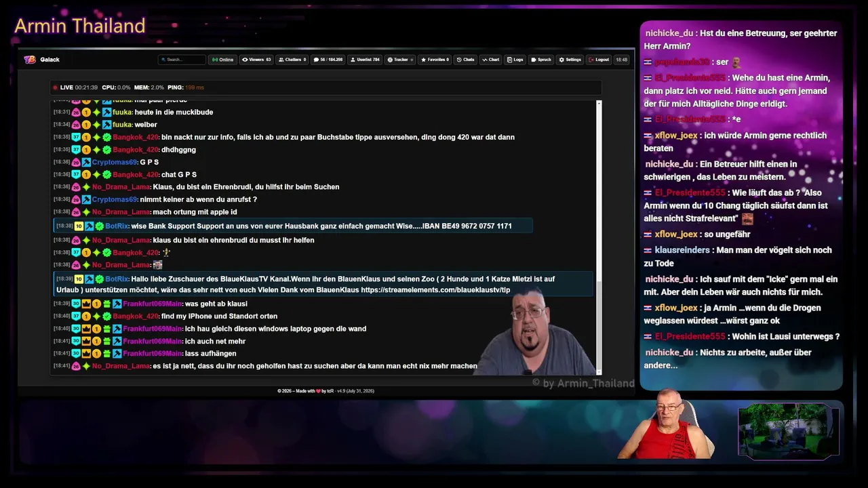Click nichicke_du on 'Ein Betreuer hilft' message
The height and width of the screenshot is (488, 868).
(669, 164)
